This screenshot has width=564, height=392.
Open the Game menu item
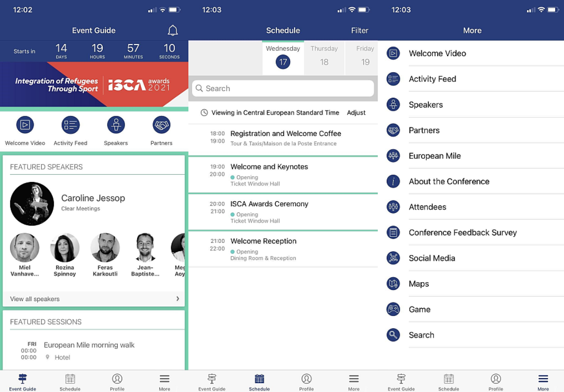pyautogui.click(x=420, y=309)
